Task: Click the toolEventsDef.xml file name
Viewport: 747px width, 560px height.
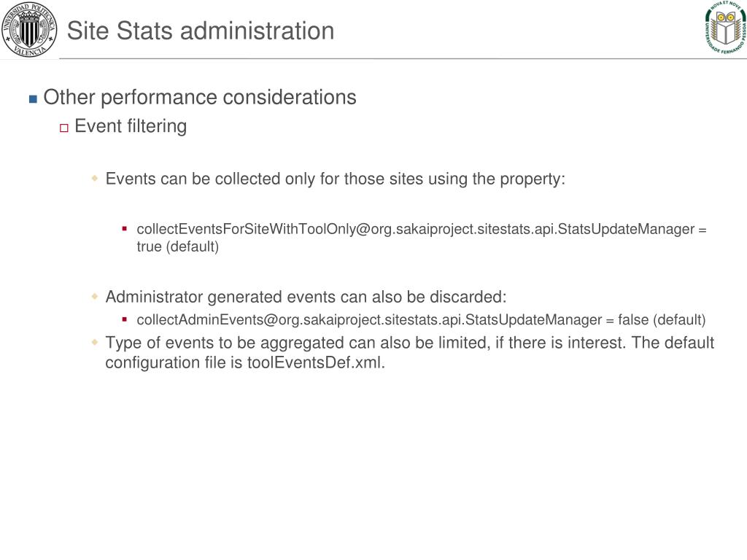Action: 314,363
